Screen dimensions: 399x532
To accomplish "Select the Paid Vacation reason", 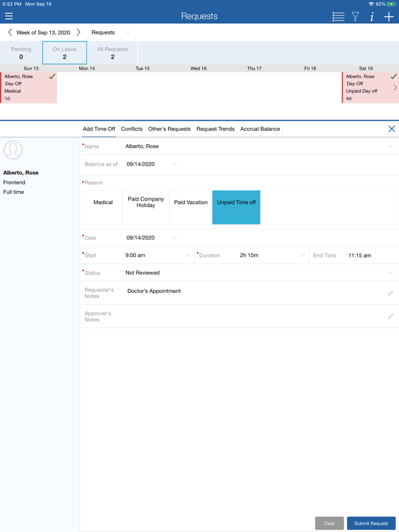I will [191, 207].
